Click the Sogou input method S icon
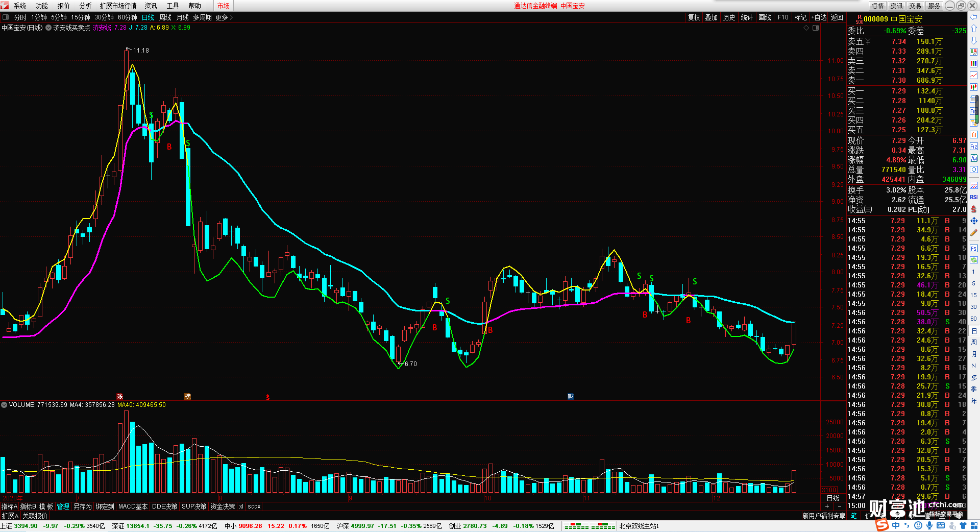 pos(882,525)
